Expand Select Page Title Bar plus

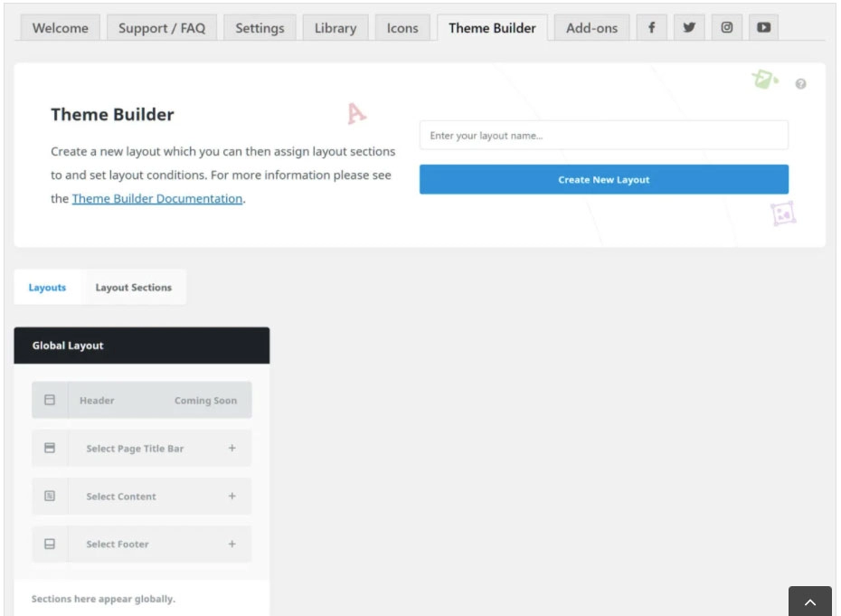pyautogui.click(x=232, y=448)
